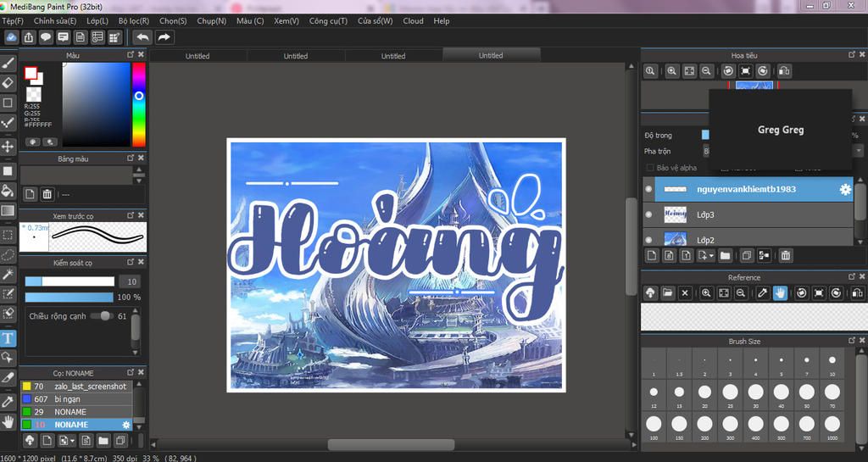
Task: Toggle visibility of Lớp2 layer
Action: point(648,240)
